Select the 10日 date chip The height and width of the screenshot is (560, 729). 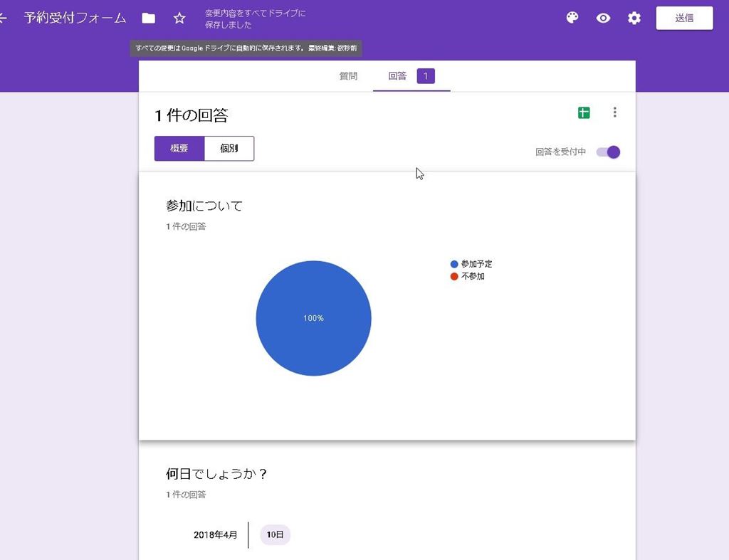275,535
